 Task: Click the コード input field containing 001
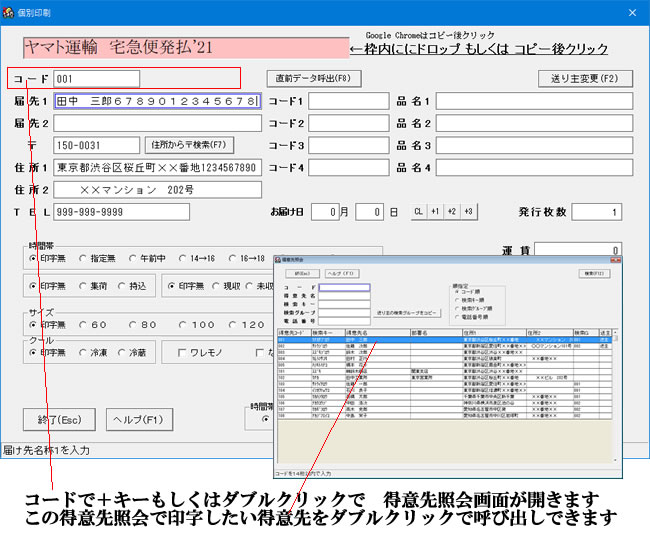96,78
